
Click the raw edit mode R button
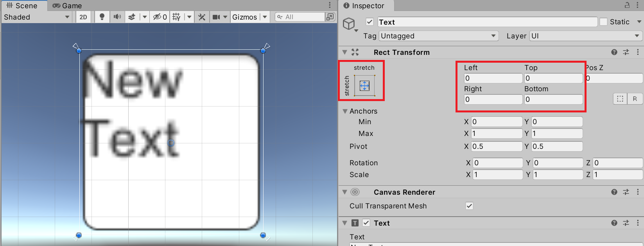click(x=635, y=99)
